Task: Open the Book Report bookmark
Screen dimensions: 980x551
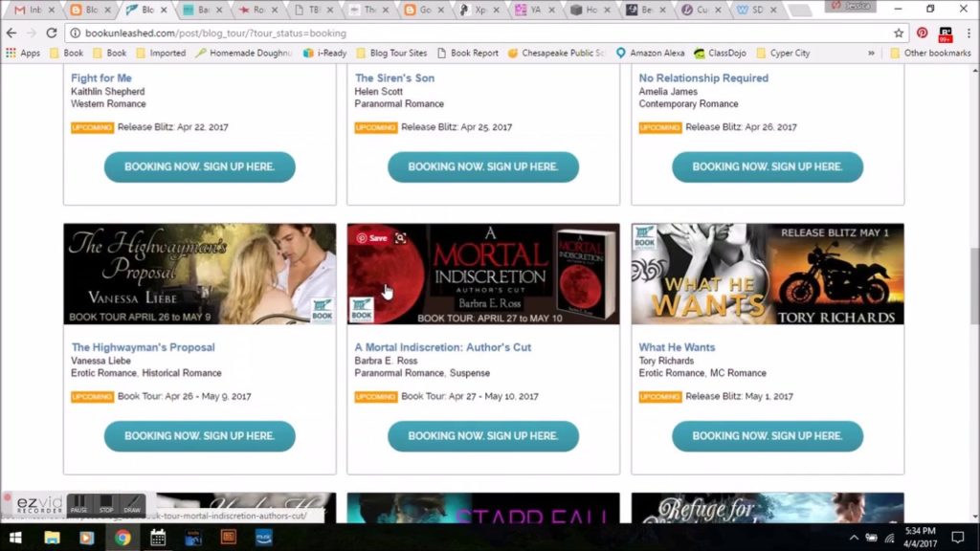Action: point(467,54)
